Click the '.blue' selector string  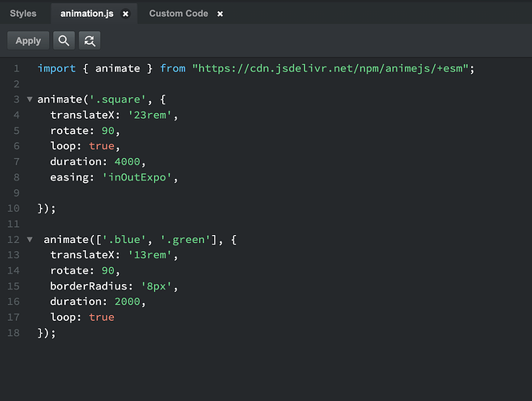point(124,240)
